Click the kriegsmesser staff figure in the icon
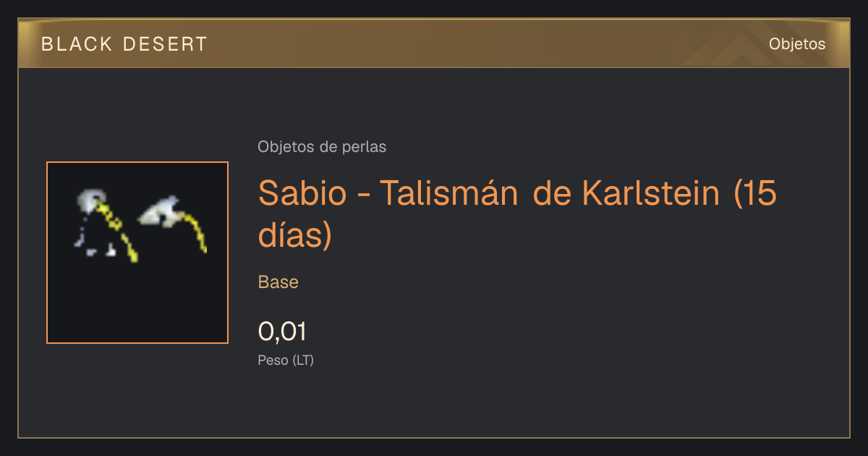This screenshot has width=868, height=456. click(x=106, y=224)
